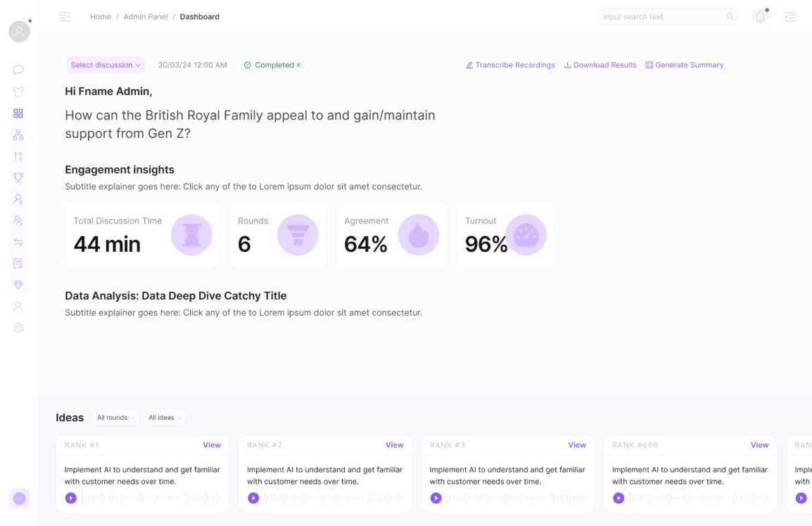Open the person profile sidebar icon
Screen dimensions: 812x526
(x=18, y=307)
